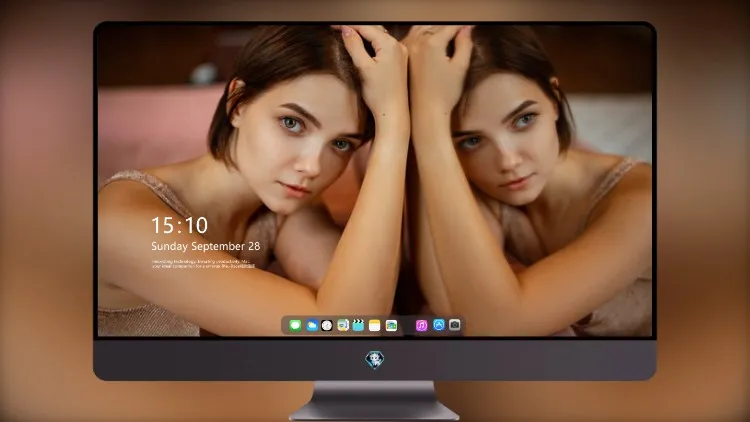This screenshot has height=422, width=750.
Task: Click the monitor's metal stand
Action: coord(375,401)
